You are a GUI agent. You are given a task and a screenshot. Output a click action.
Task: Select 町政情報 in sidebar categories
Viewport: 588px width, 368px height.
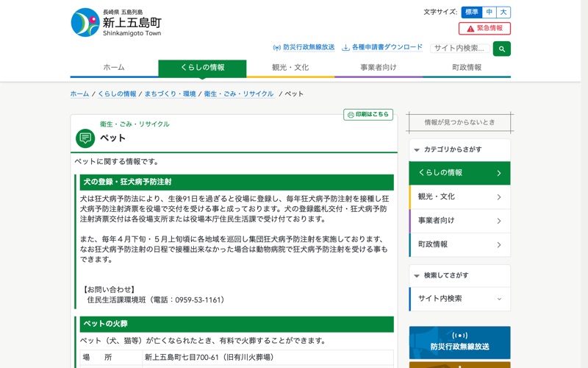pos(460,245)
